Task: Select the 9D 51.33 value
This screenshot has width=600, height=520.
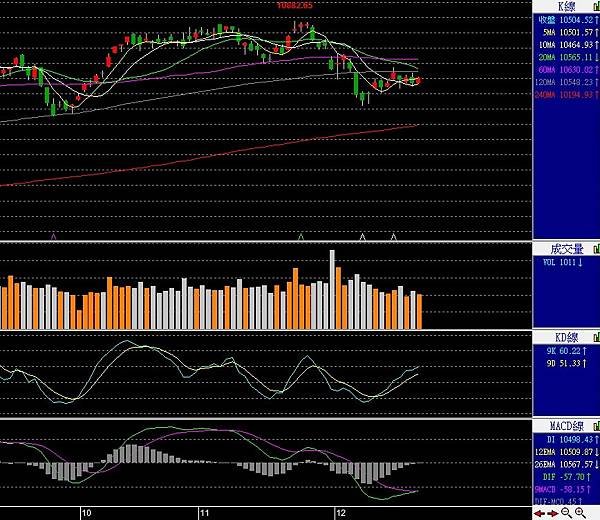Action: coord(566,363)
